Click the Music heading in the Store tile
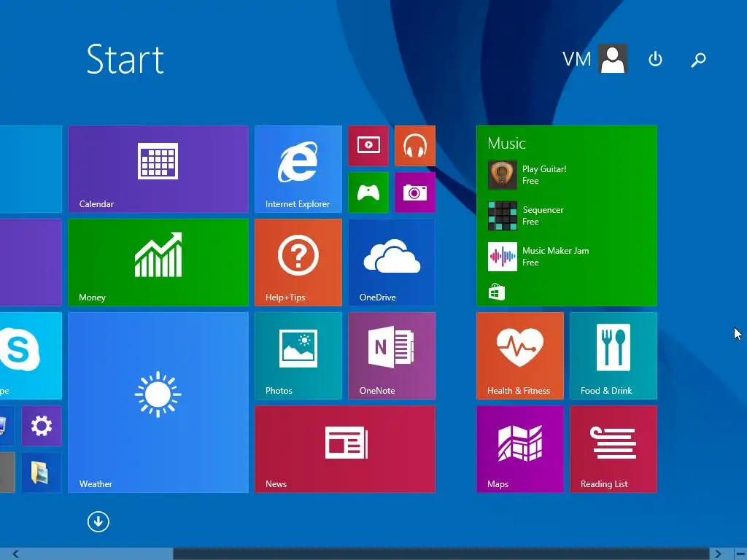747x560 pixels. (506, 144)
